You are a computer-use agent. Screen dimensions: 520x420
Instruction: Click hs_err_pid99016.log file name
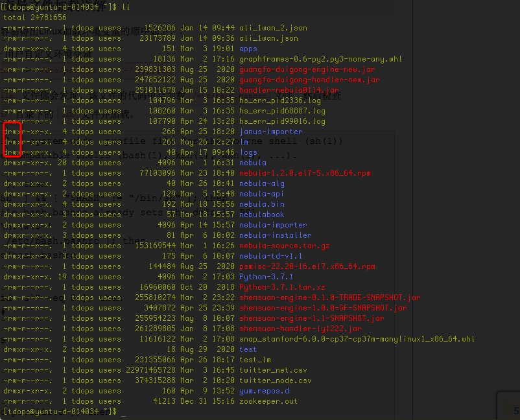pyautogui.click(x=282, y=121)
